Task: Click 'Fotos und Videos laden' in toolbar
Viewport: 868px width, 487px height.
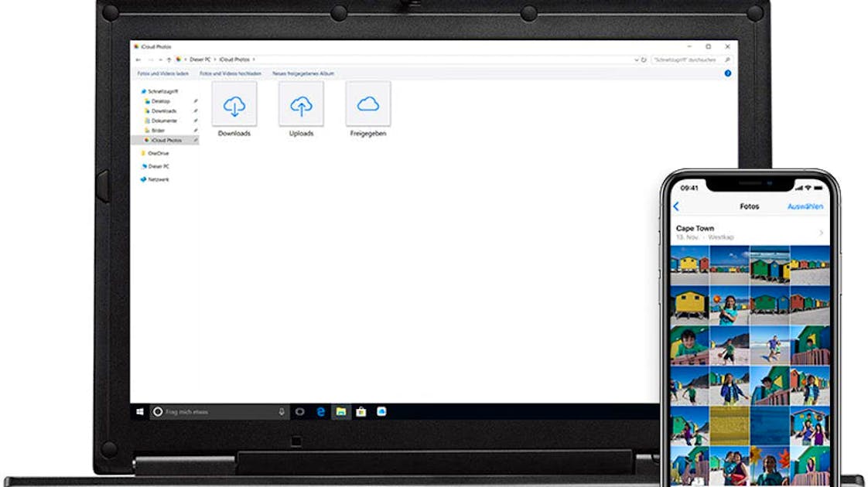Action: pyautogui.click(x=162, y=73)
